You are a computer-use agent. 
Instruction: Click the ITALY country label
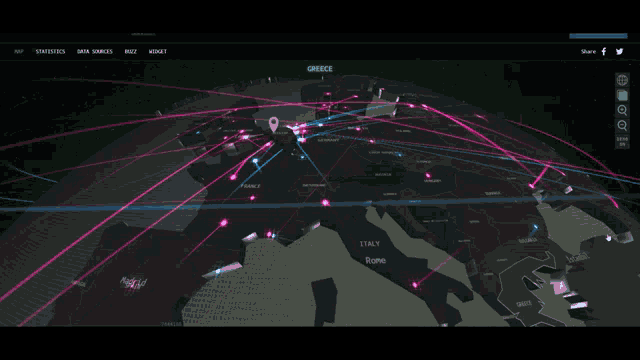tap(370, 244)
